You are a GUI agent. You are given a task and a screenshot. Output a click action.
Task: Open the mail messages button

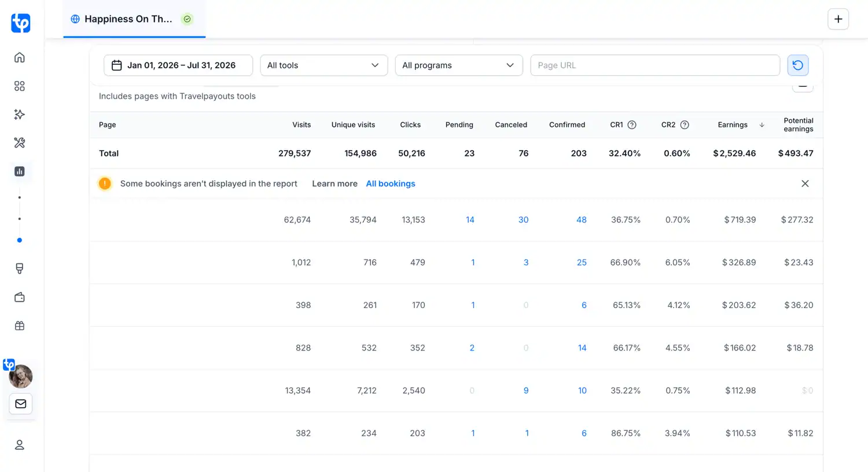click(x=21, y=404)
